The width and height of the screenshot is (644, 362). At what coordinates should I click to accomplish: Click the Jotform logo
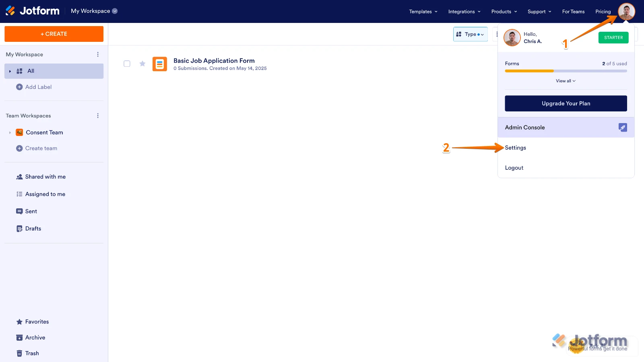click(x=32, y=11)
